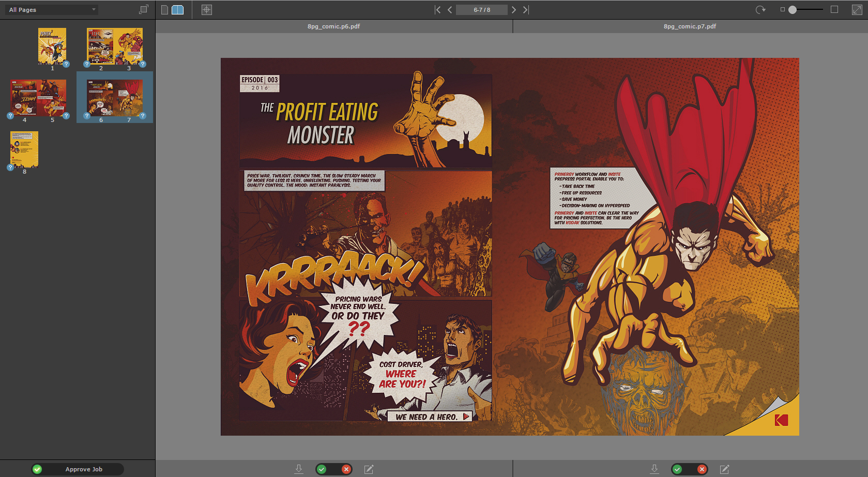Go to the previous page spread
This screenshot has height=477, width=868.
click(x=450, y=10)
